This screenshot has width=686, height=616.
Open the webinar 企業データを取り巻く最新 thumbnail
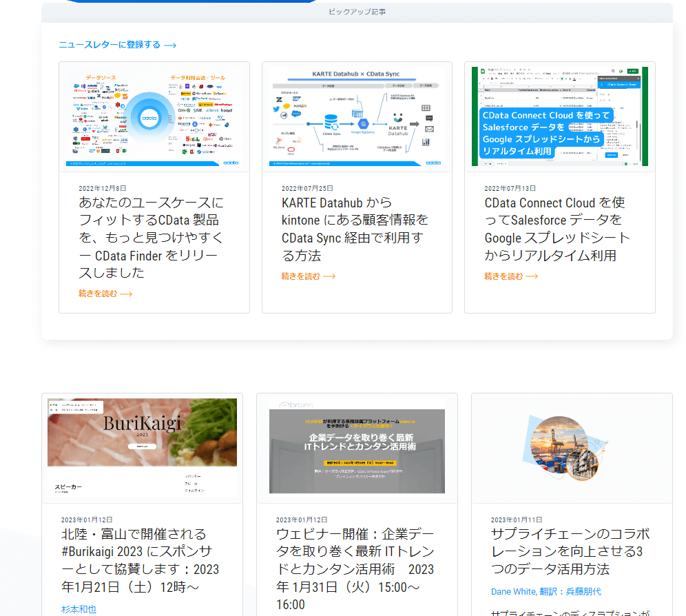(357, 449)
